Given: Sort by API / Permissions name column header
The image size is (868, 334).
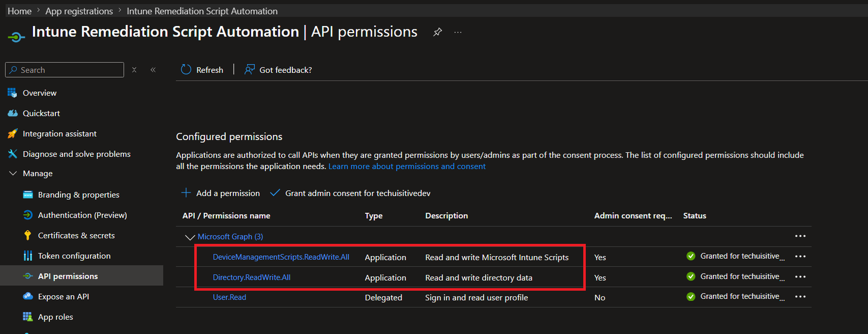Looking at the screenshot, I should pos(226,216).
